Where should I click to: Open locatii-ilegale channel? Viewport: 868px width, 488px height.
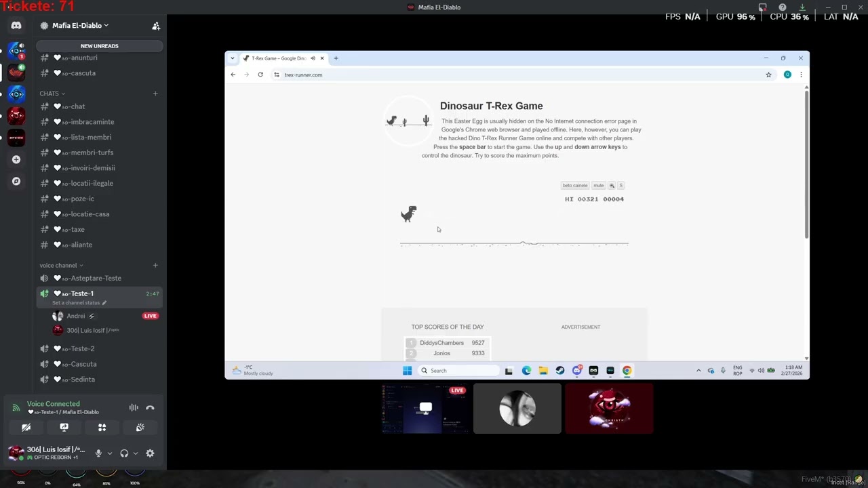point(99,183)
